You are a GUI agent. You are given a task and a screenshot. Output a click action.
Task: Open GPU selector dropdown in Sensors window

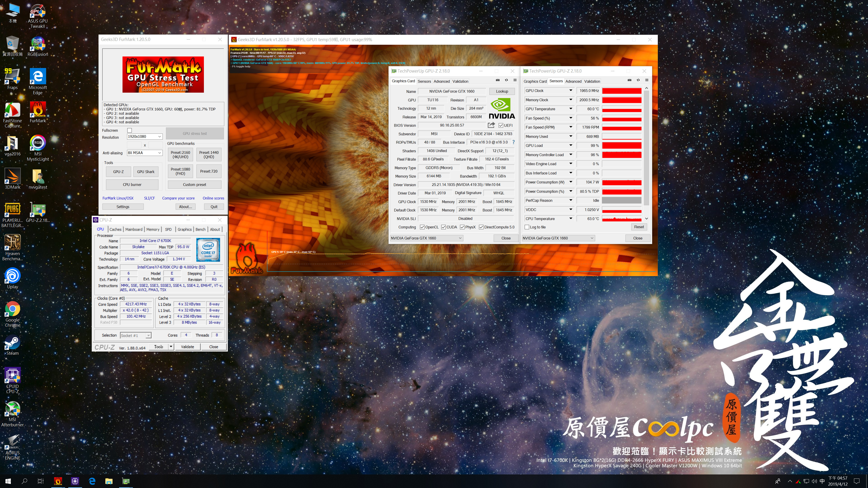point(558,238)
